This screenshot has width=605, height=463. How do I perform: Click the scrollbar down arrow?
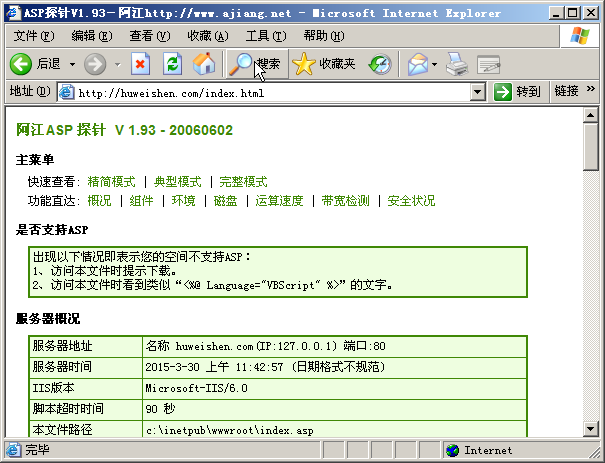[591, 429]
